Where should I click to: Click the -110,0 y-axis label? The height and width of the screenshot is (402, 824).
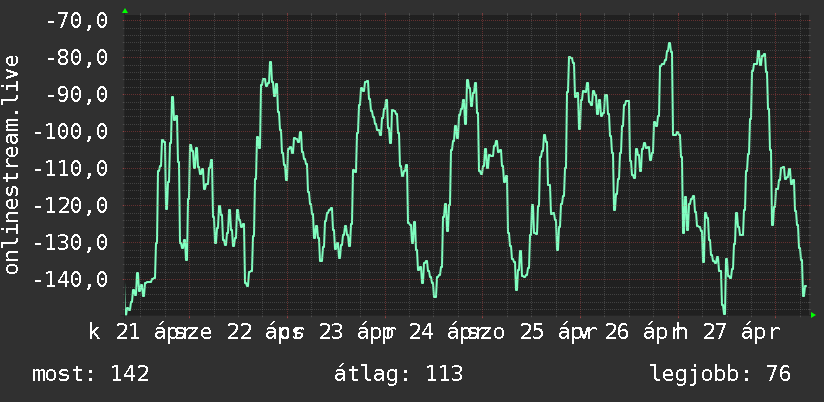[x=70, y=169]
